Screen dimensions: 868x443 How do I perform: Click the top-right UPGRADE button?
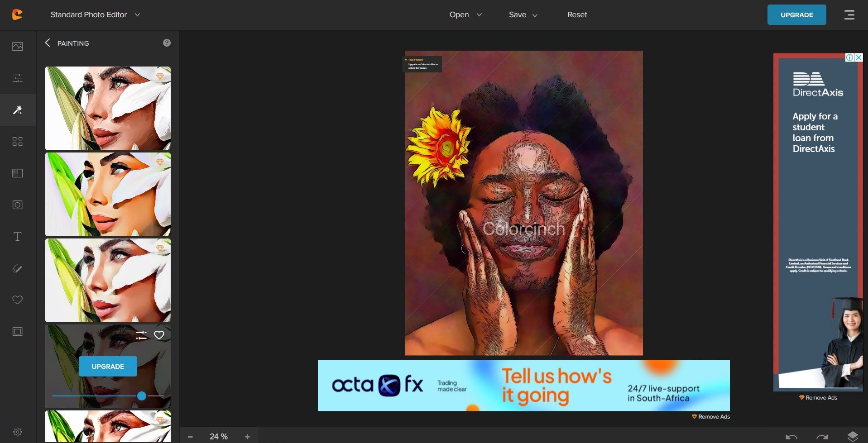pos(796,15)
